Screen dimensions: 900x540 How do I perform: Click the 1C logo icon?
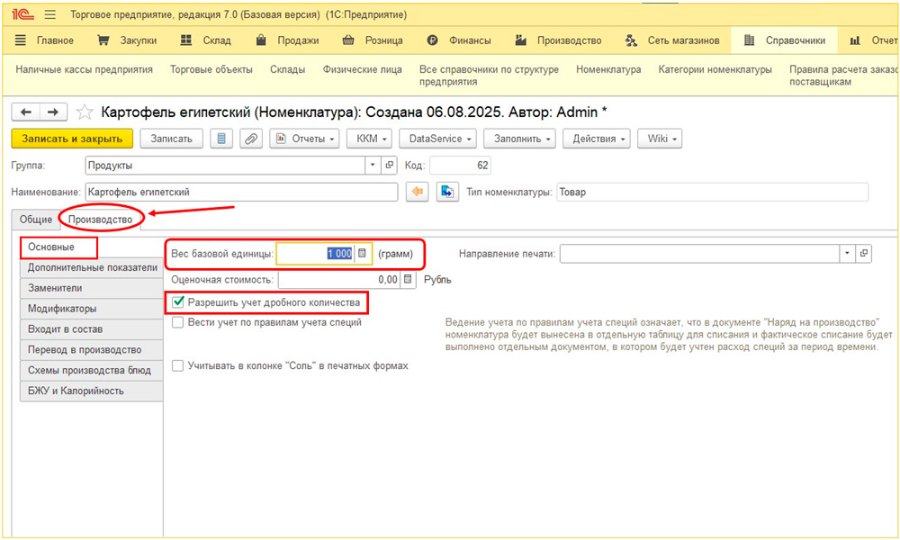tap(23, 14)
